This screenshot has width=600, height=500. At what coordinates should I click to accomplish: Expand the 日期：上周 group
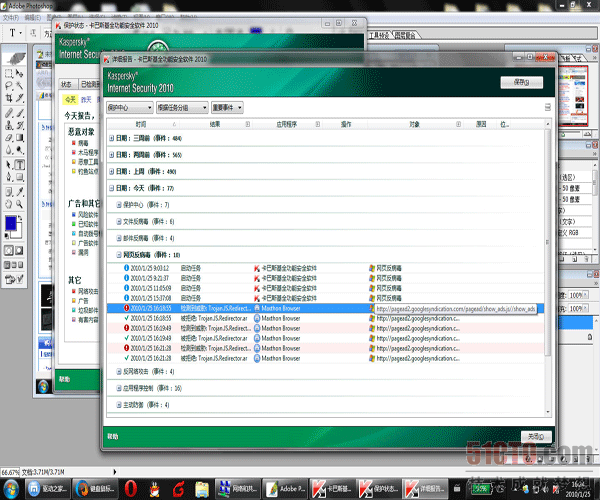[111, 171]
